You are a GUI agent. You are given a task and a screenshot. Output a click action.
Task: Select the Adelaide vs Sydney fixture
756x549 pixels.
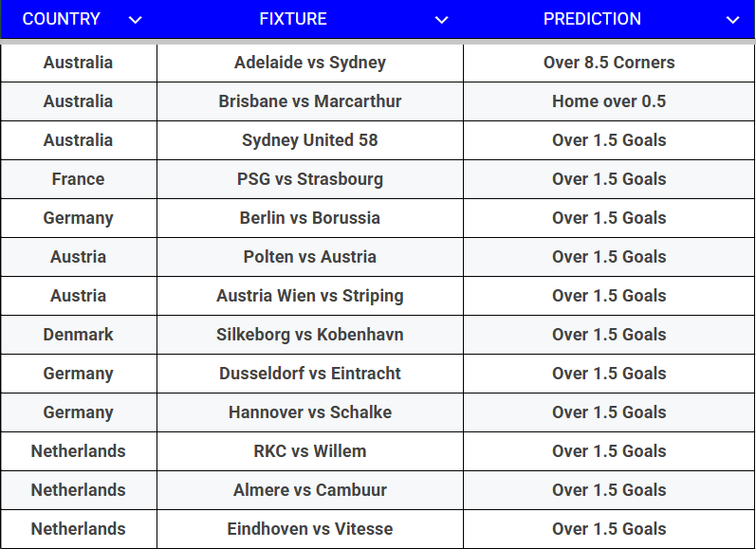point(310,63)
